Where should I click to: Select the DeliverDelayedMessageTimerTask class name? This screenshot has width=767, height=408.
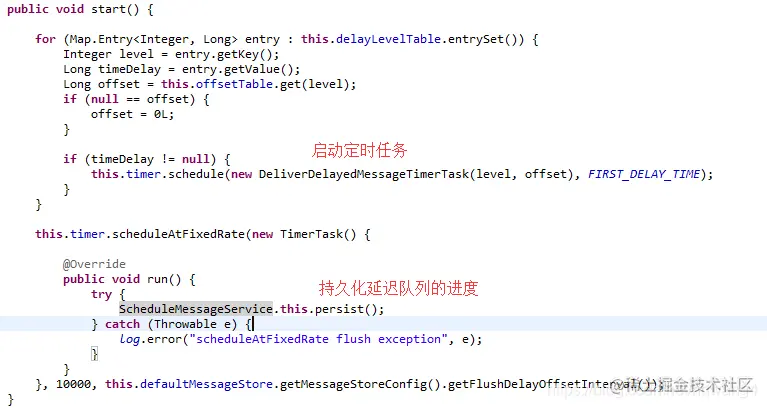[x=363, y=174]
